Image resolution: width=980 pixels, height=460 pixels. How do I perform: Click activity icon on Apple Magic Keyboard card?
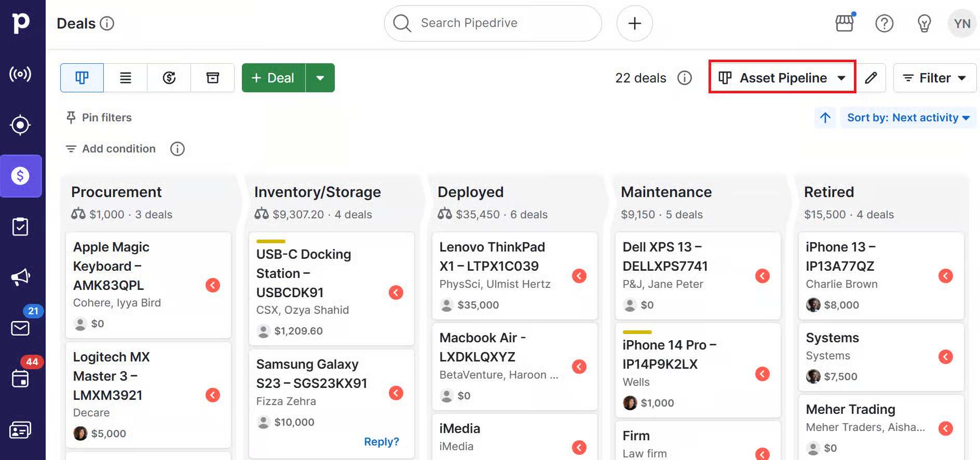(213, 285)
